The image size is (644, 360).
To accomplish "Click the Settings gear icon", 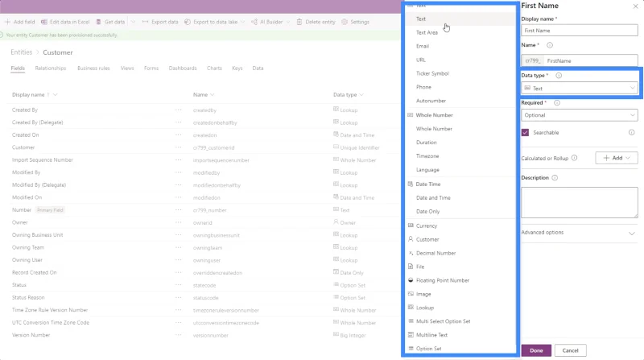I will [345, 22].
